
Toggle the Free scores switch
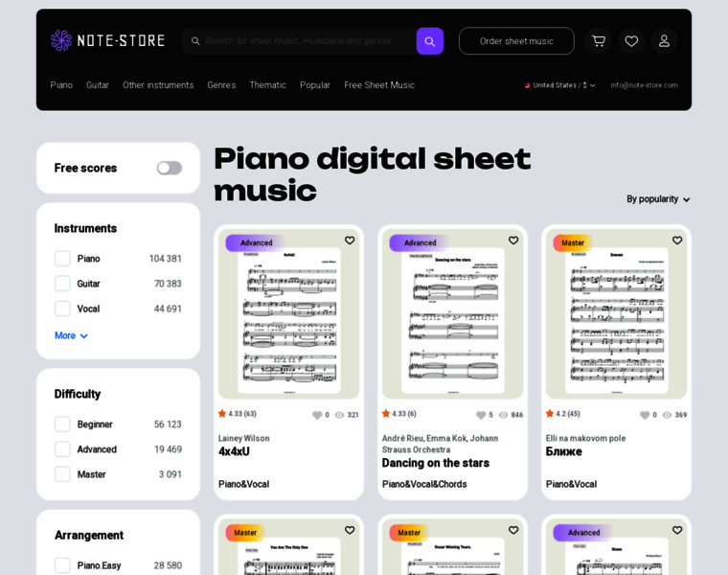169,168
